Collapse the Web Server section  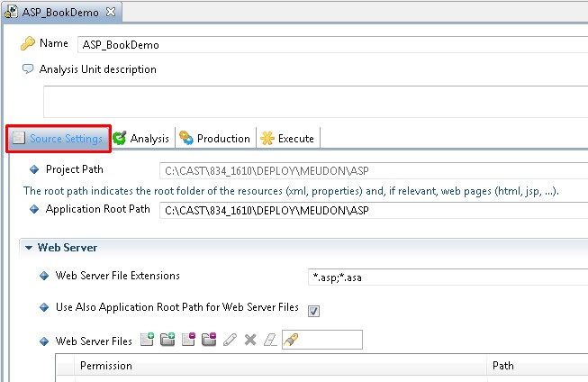click(29, 248)
